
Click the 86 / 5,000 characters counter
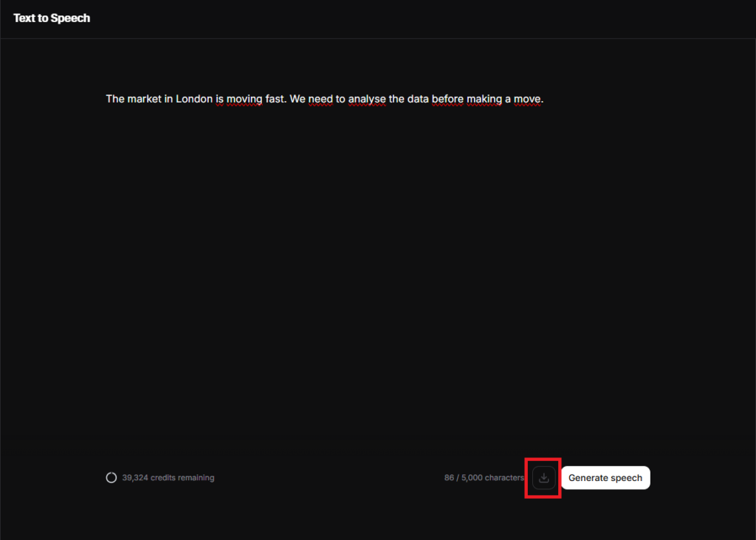point(484,478)
